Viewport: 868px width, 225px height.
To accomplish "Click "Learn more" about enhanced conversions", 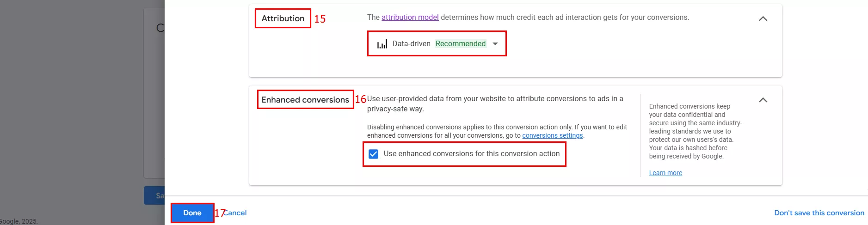I will 665,173.
